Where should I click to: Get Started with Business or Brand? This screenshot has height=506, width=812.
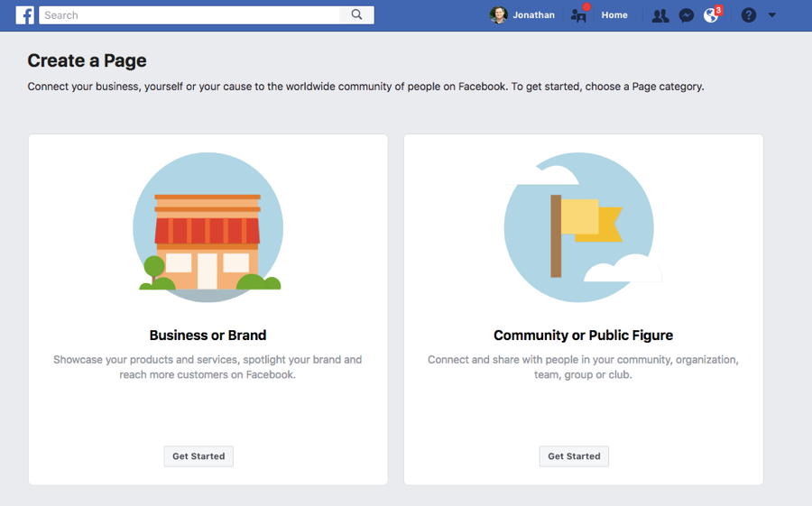click(x=198, y=456)
